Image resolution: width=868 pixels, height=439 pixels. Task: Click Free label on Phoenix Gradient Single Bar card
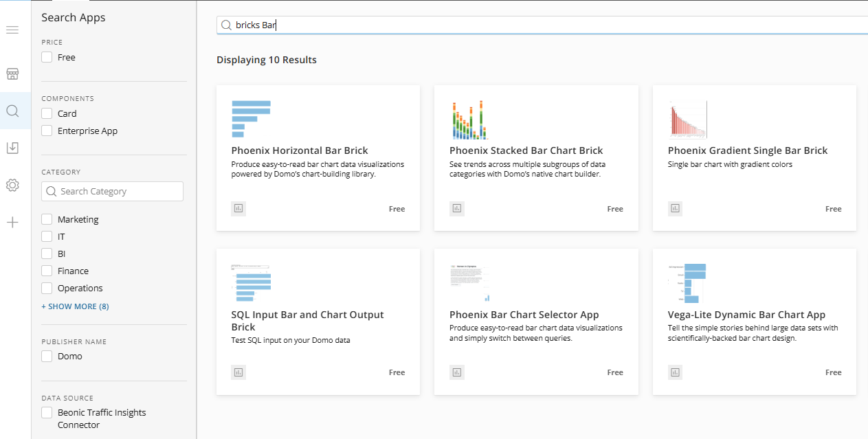click(833, 209)
